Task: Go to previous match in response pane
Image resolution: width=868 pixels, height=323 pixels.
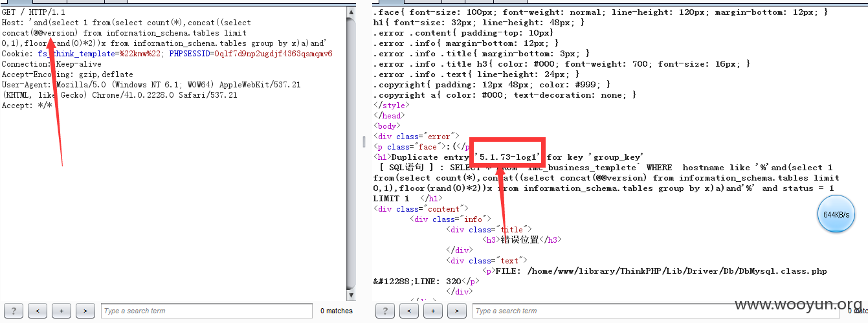Action: (410, 311)
